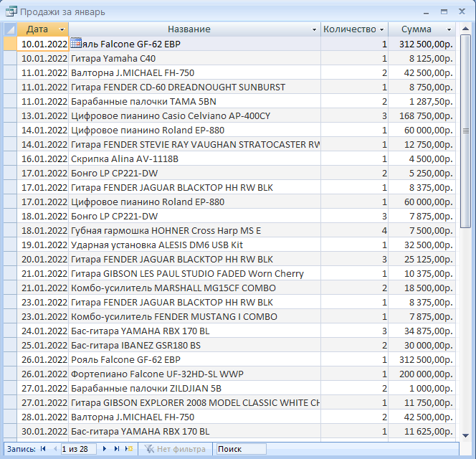This screenshot has width=476, height=459.
Task: Click cell 'Губная гармошка HOHNER Cross Harp MS E'
Action: click(x=194, y=230)
